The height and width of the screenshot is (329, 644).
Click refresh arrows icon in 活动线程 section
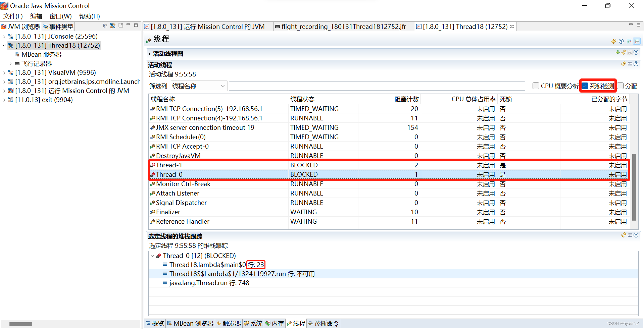click(x=624, y=64)
